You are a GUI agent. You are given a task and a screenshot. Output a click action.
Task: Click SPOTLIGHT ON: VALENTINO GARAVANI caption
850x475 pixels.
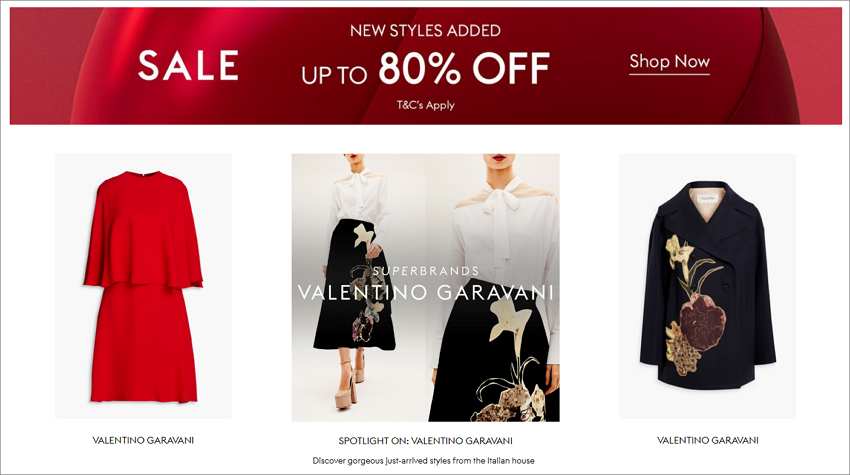(426, 441)
